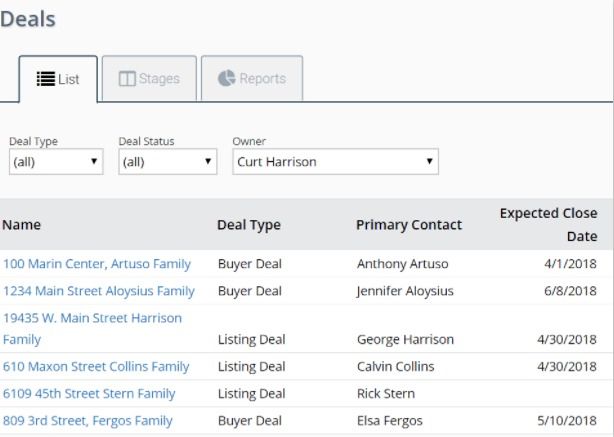Open deal 809 3rd Street, Fergos Family
Image resolution: width=614 pixels, height=437 pixels.
point(87,421)
